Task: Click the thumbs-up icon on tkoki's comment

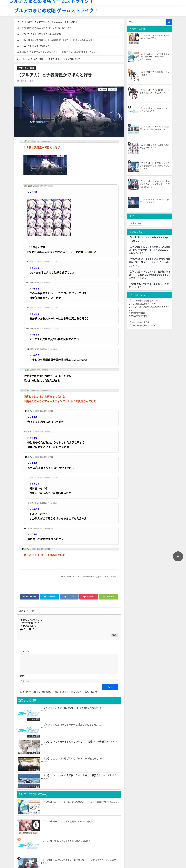Action: (22, 629)
